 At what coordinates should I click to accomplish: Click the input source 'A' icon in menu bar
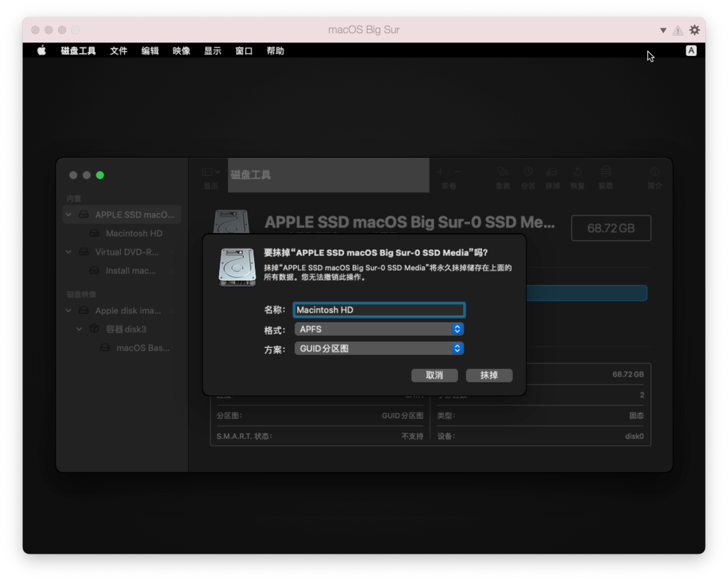[691, 51]
